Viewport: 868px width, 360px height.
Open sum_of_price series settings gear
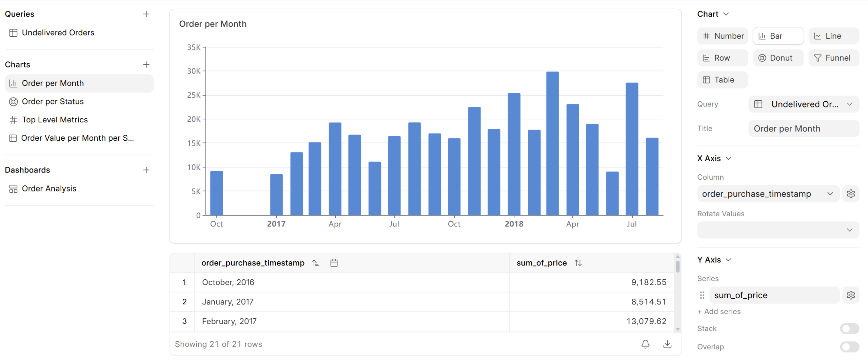850,295
